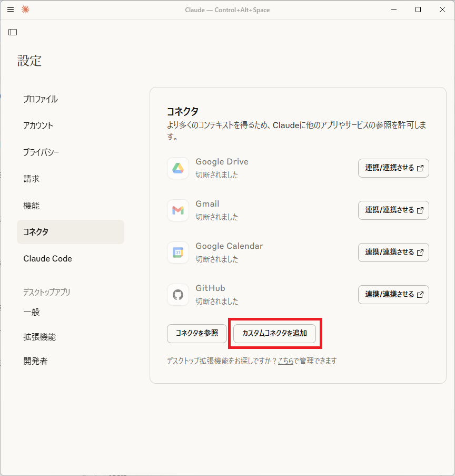This screenshot has height=476, width=455.
Task: Click the コネクタ panel heading
Action: [x=183, y=112]
